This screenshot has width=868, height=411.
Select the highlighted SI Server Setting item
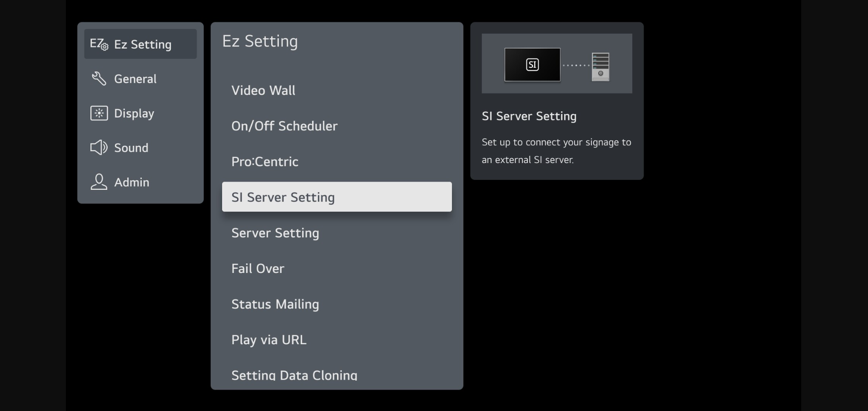[337, 197]
